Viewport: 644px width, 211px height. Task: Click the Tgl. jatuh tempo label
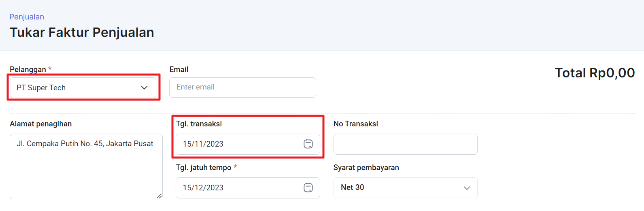(204, 167)
